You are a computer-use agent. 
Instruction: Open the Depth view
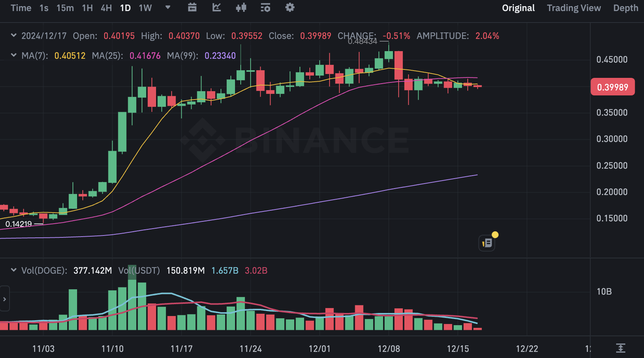tap(625, 8)
